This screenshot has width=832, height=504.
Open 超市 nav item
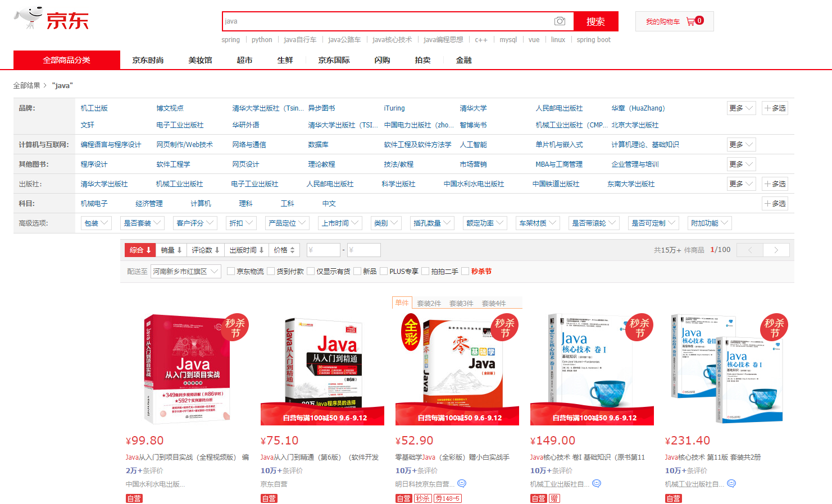click(244, 60)
